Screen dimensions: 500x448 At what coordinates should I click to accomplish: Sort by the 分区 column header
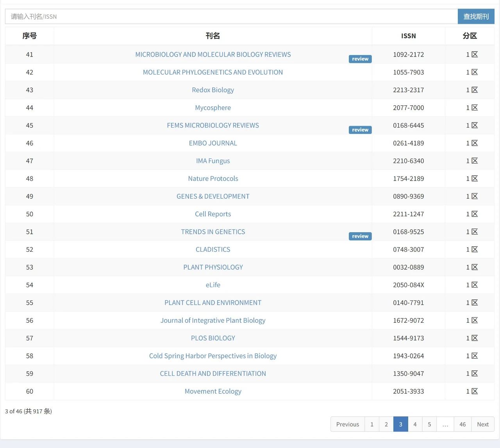(x=470, y=36)
